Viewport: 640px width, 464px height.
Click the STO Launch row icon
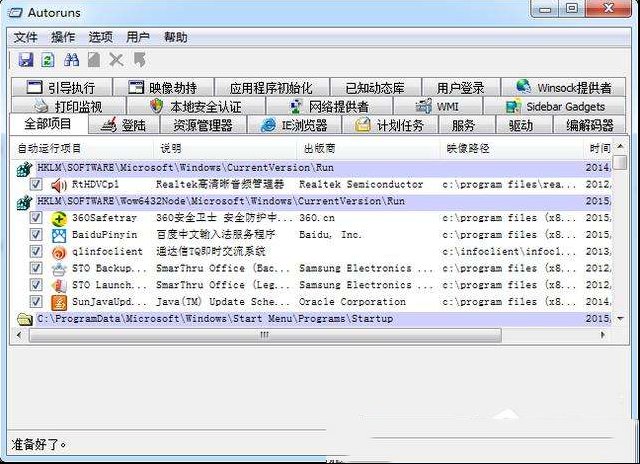(59, 286)
